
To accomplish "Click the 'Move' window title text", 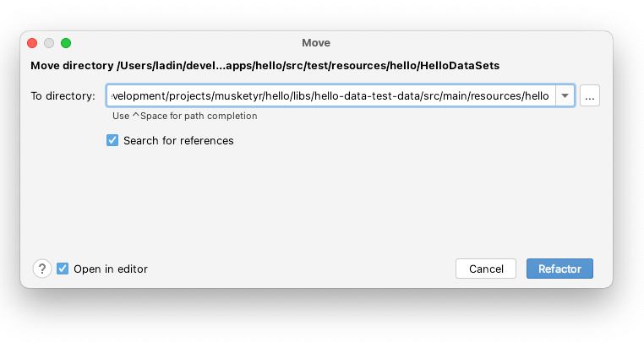I will point(316,43).
